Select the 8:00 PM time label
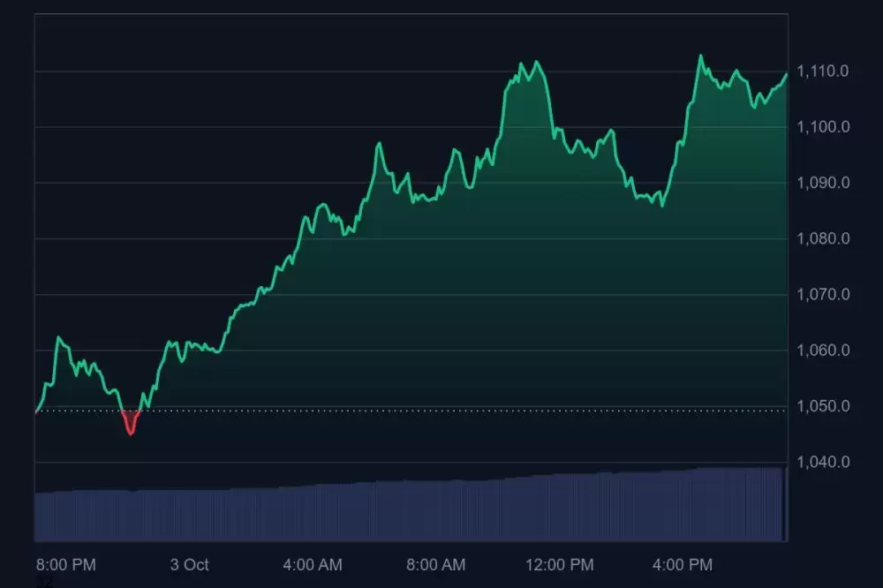 66,564
